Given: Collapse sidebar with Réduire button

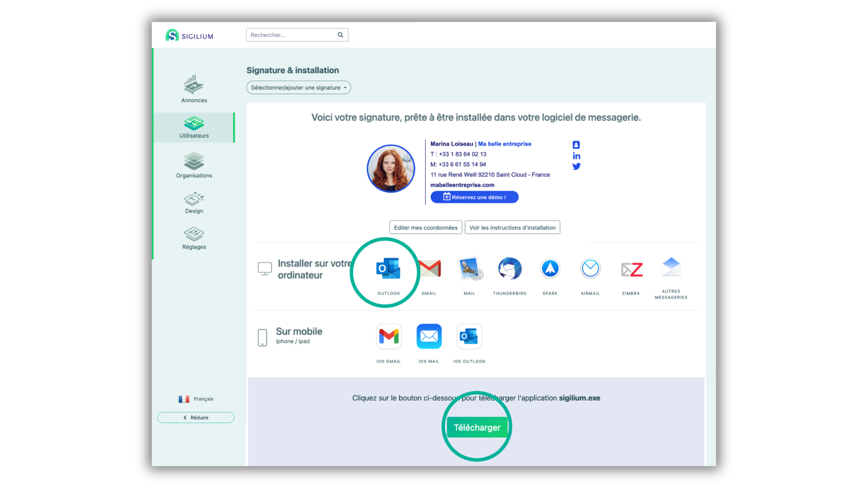Looking at the screenshot, I should tap(196, 418).
